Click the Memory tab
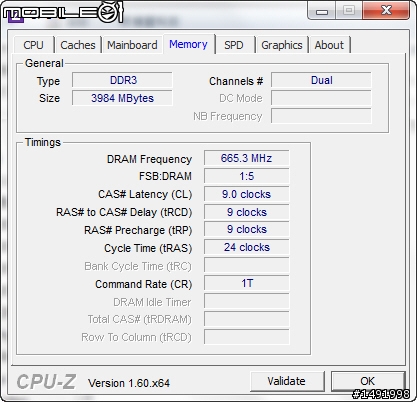417x402 pixels. (188, 44)
